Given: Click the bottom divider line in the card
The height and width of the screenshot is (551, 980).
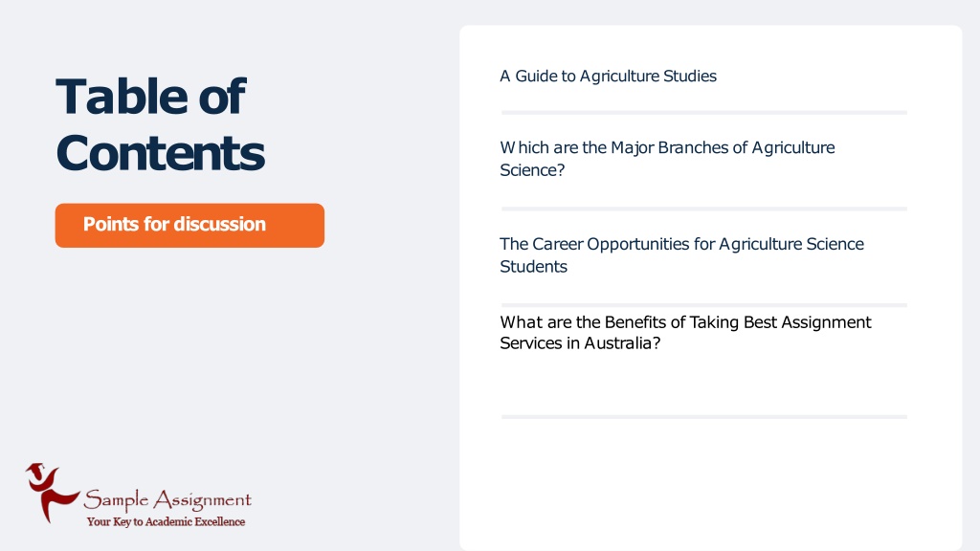Looking at the screenshot, I should pyautogui.click(x=703, y=417).
